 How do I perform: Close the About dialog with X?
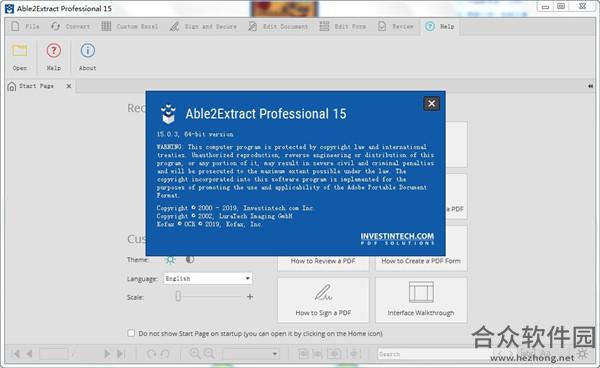(x=431, y=103)
